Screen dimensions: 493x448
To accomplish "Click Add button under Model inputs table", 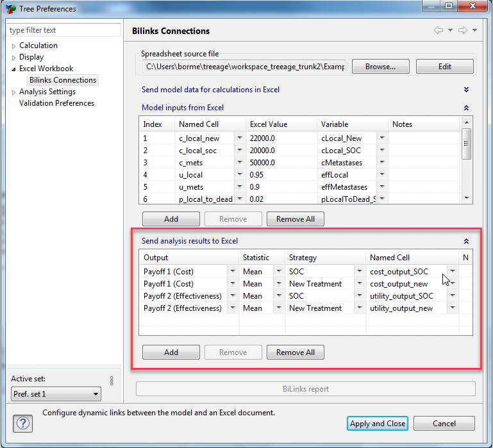I will point(171,219).
